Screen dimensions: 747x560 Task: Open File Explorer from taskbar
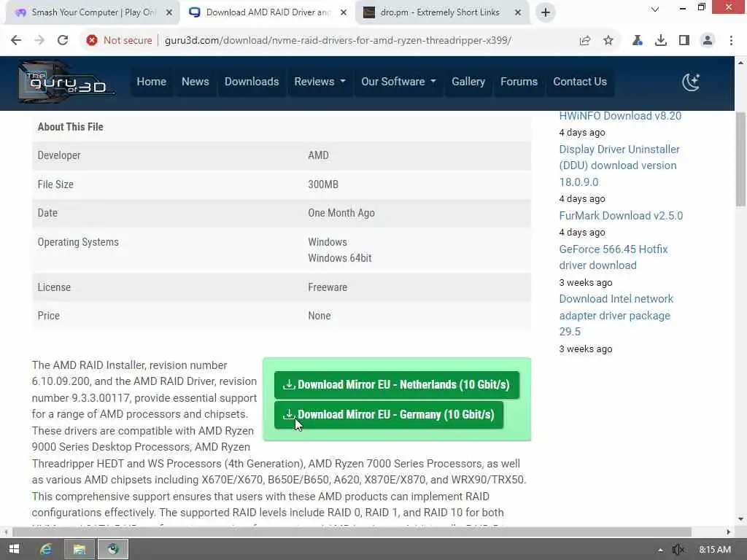[x=80, y=550]
